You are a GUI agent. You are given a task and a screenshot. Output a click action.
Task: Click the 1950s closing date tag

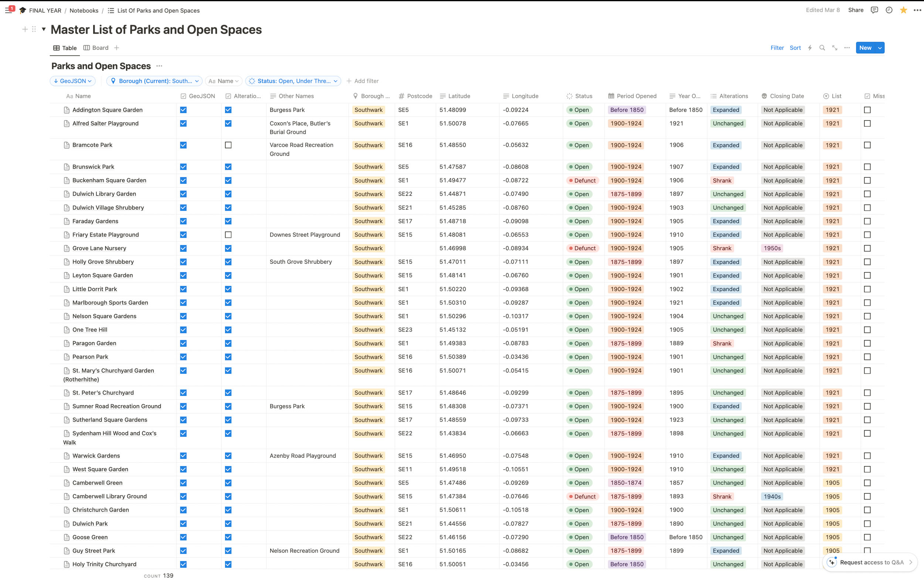click(x=772, y=248)
